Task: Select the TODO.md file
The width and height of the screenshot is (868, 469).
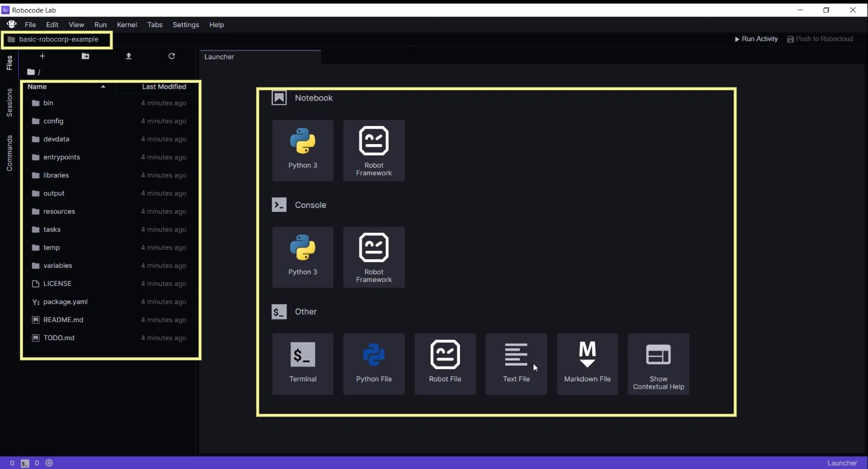Action: 110,338
